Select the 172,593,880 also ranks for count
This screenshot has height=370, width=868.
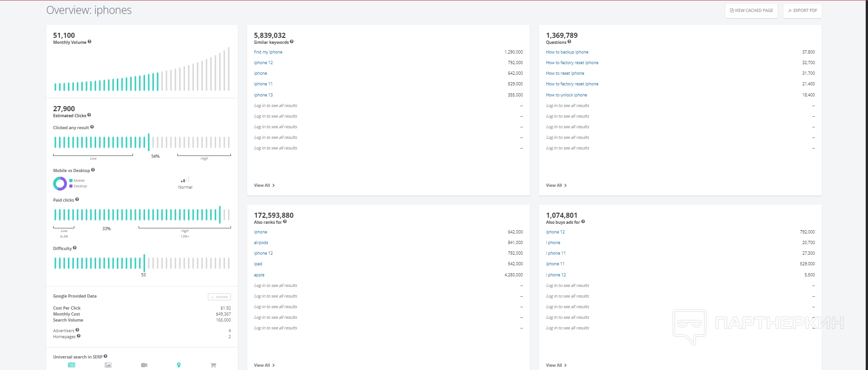click(x=273, y=215)
